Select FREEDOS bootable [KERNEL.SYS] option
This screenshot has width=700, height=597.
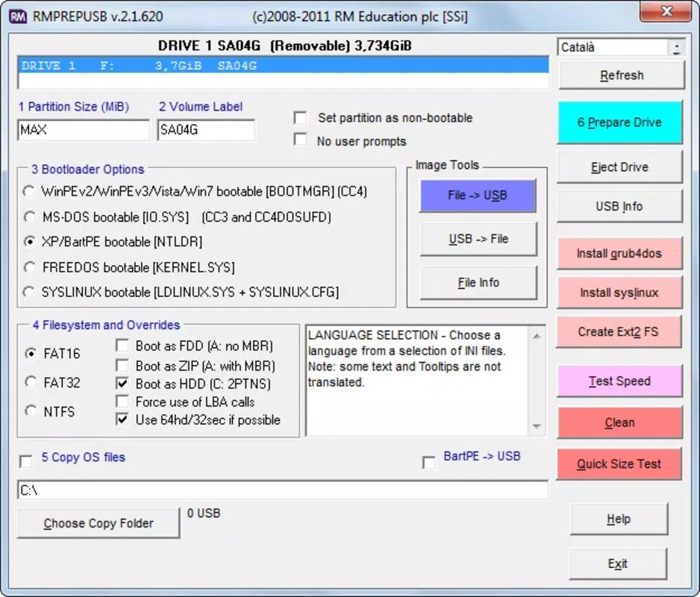pyautogui.click(x=29, y=267)
